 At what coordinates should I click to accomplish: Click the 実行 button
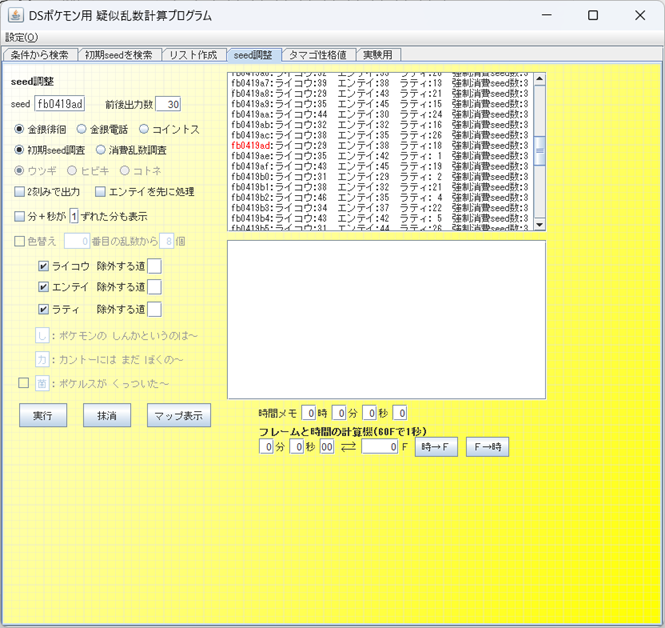point(43,415)
